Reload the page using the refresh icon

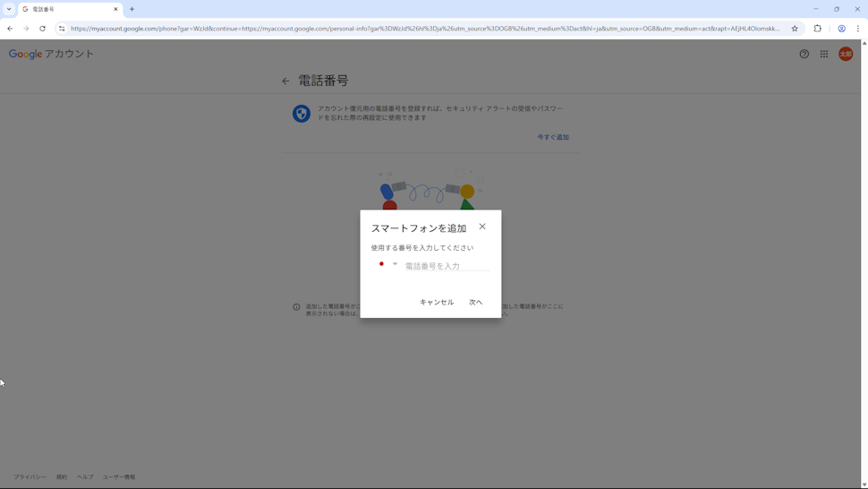42,29
